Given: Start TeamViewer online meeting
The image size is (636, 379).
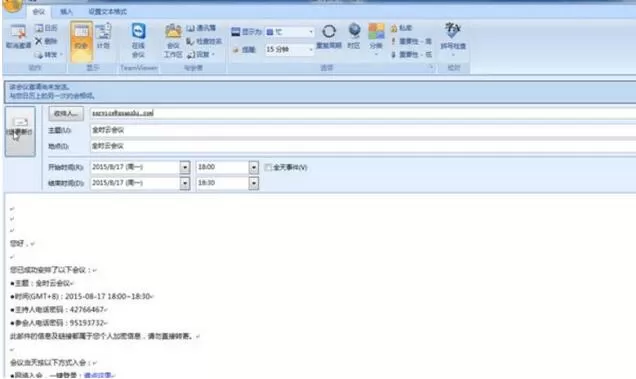Looking at the screenshot, I should pos(138,40).
